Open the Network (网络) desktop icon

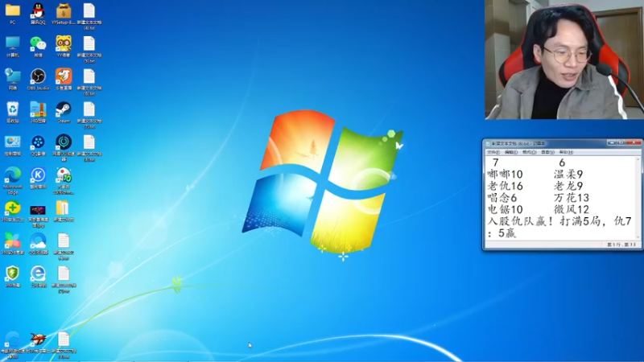click(x=13, y=79)
